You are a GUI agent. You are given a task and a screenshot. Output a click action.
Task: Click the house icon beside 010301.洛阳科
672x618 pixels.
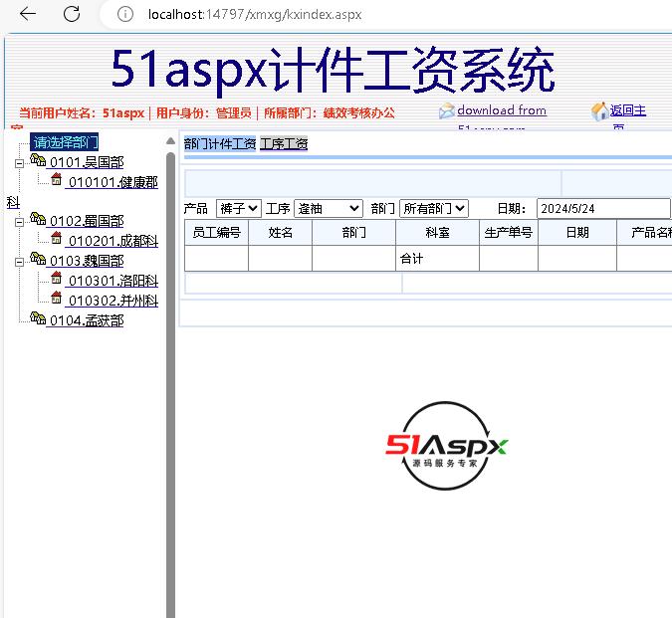click(x=57, y=279)
